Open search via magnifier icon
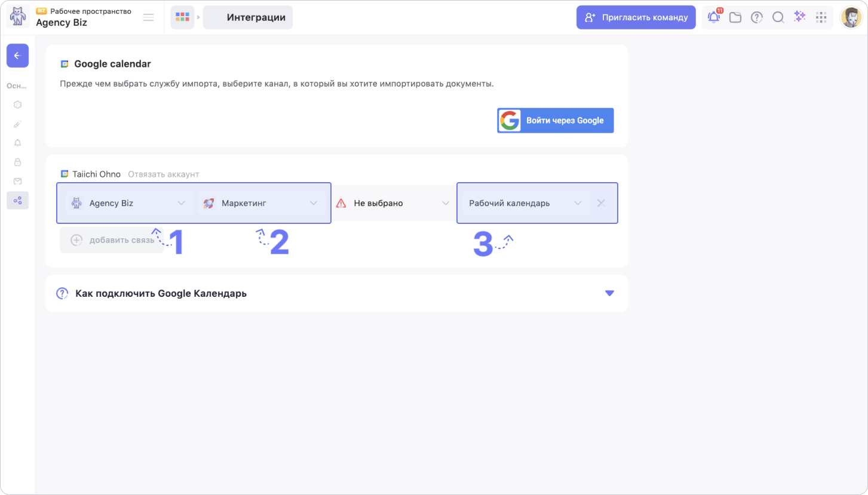Viewport: 868px width, 495px height. (778, 17)
